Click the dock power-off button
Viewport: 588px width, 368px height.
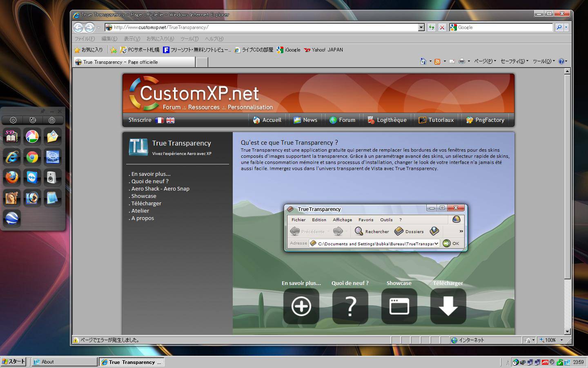[52, 120]
